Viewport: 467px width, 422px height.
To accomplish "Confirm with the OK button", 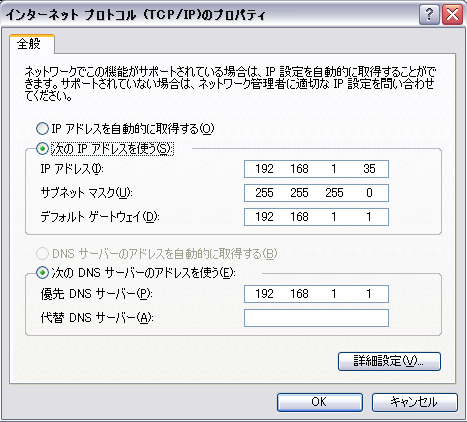I will 320,402.
